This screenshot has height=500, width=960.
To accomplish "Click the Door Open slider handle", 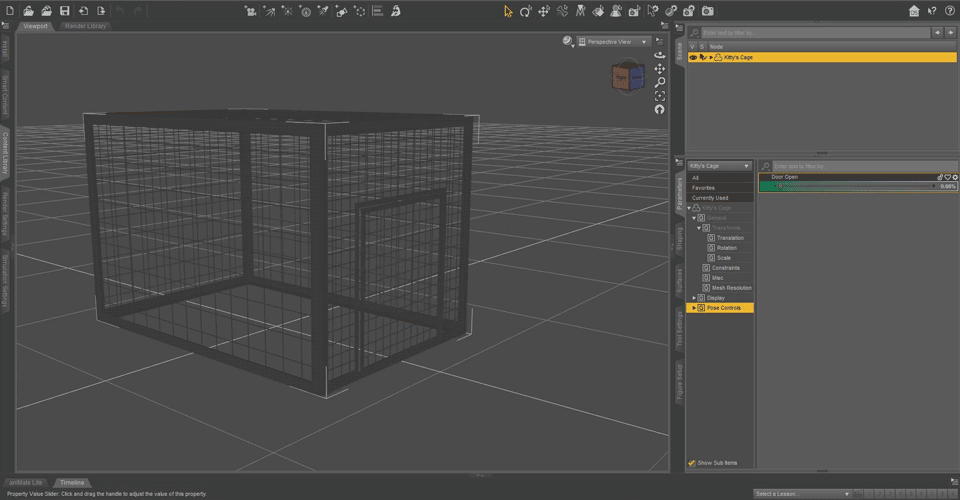I will pyautogui.click(x=781, y=186).
